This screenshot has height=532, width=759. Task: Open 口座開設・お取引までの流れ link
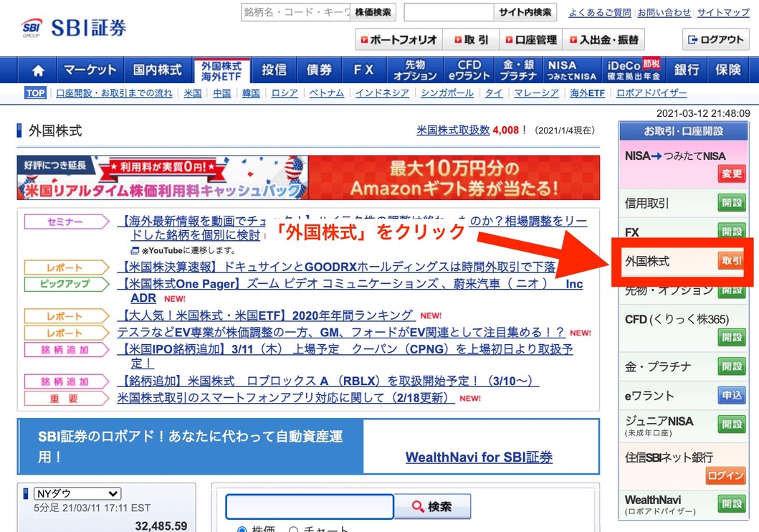pyautogui.click(x=114, y=93)
